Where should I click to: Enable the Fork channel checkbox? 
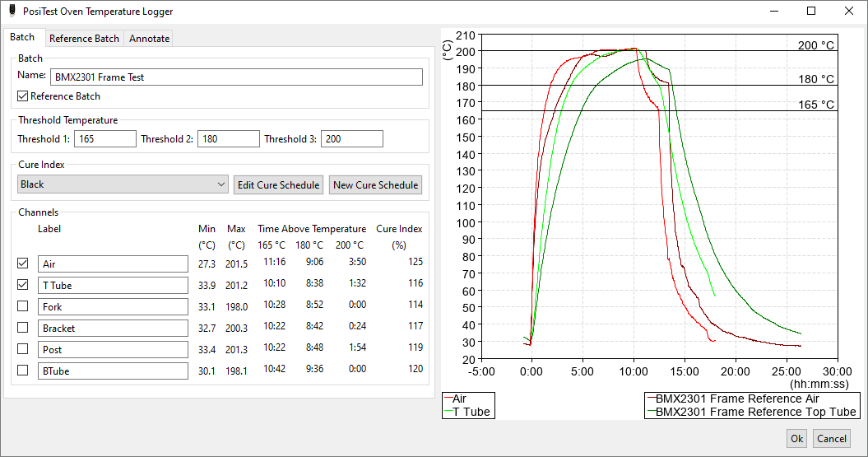(23, 305)
